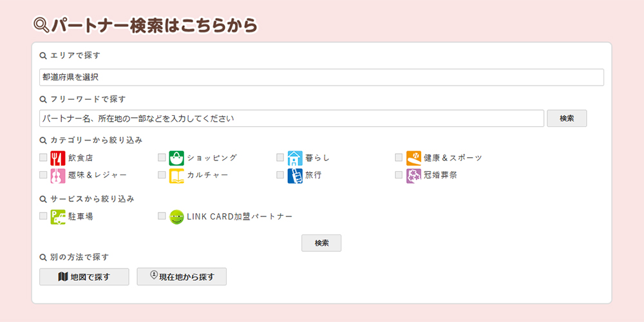Click the blue suitcase 旅行 icon
Image resolution: width=644 pixels, height=322 pixels.
295,175
